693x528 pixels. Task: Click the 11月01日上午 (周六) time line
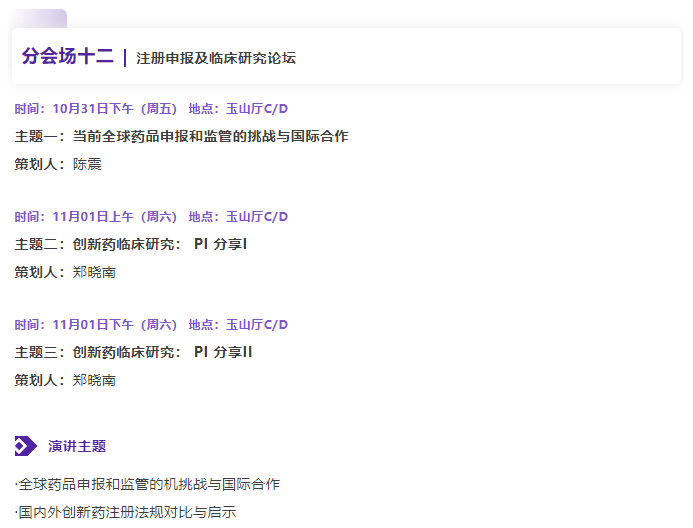[114, 217]
